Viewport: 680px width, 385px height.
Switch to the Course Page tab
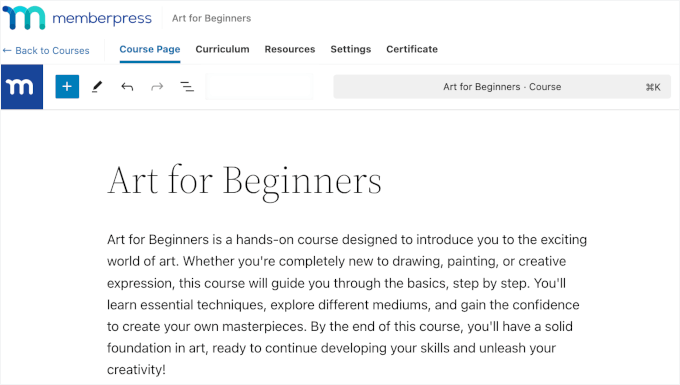[x=150, y=49]
